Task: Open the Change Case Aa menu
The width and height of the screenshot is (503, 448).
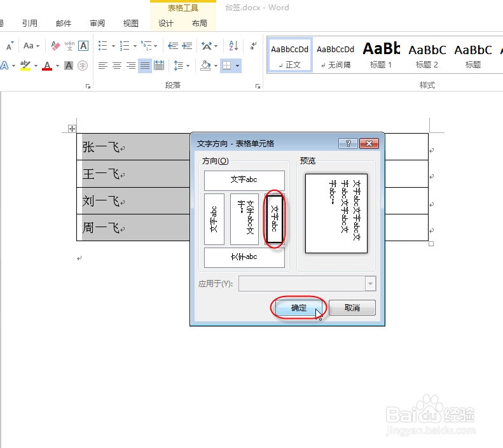Action: point(31,46)
